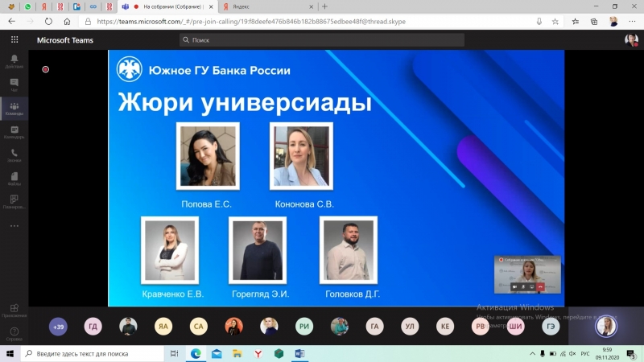
Task: Select participant СА avatar
Action: click(198, 327)
